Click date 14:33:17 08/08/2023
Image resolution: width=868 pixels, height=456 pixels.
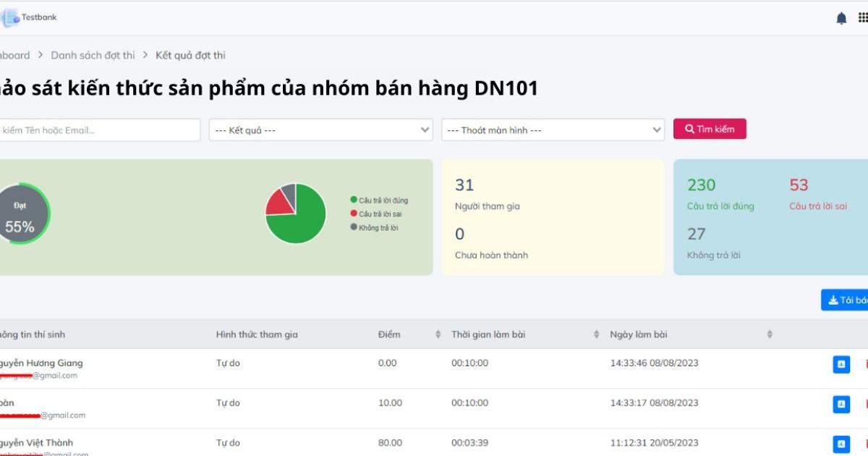click(x=655, y=403)
